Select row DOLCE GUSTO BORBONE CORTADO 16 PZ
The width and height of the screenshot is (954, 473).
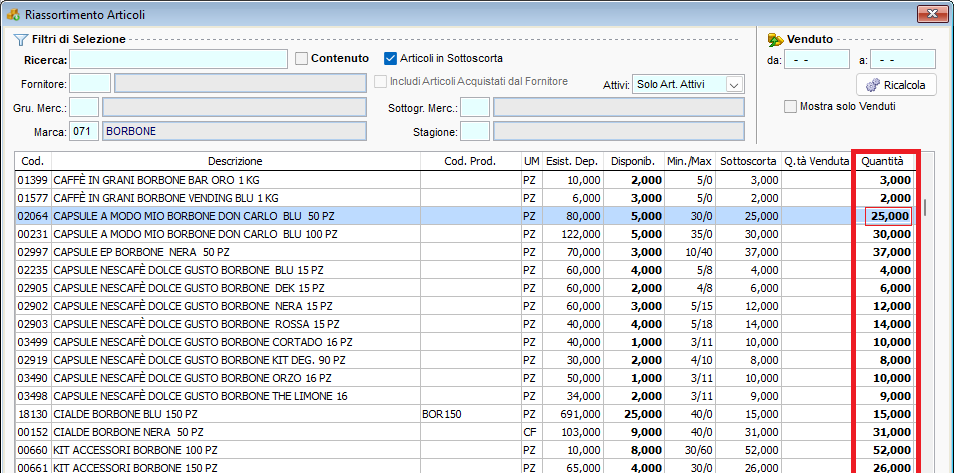click(465, 342)
